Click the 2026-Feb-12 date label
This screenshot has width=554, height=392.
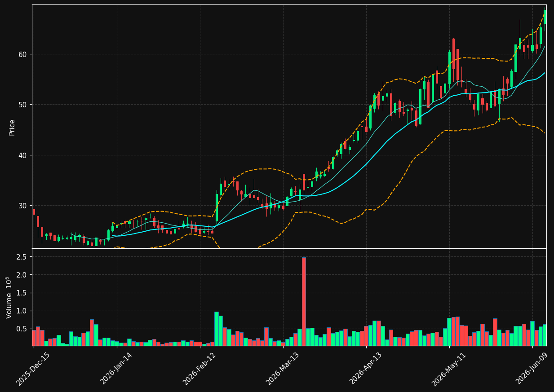[199, 369]
